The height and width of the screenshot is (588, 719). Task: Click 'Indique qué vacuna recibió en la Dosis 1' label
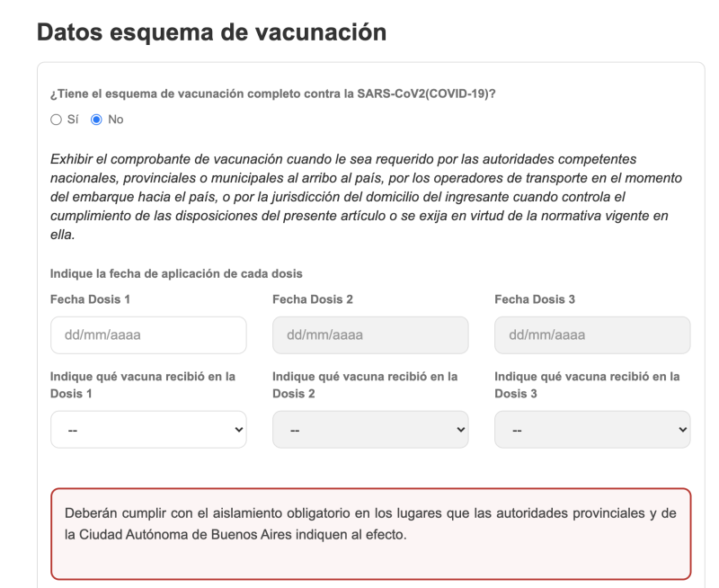[x=144, y=385]
